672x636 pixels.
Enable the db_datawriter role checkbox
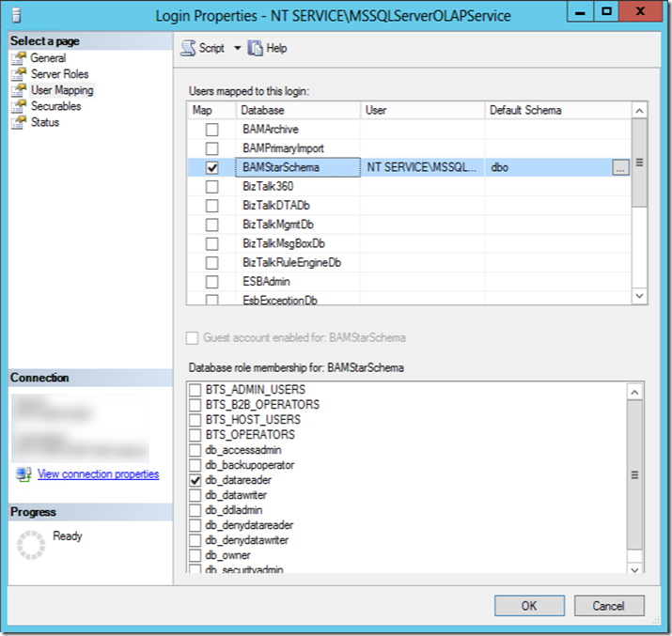pyautogui.click(x=195, y=495)
